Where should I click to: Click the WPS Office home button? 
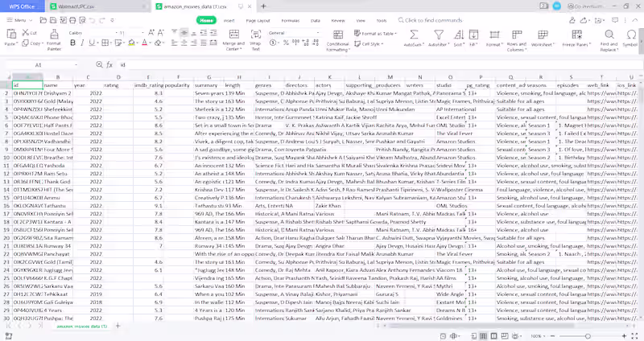pos(23,6)
